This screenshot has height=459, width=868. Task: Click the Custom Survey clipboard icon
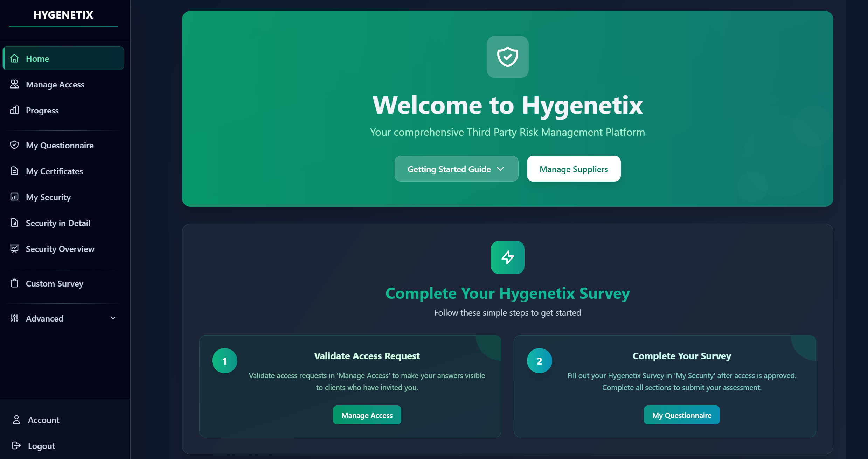[x=14, y=283]
